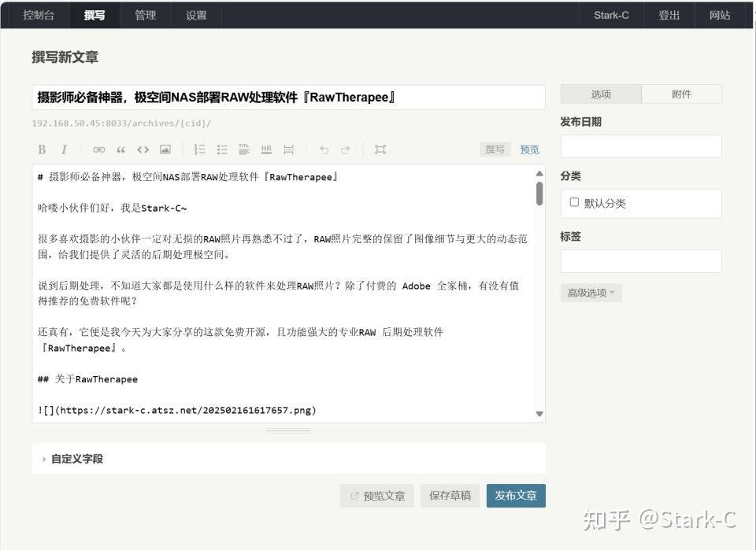Insert a blockquote with the quote icon
Screen dimensions: 756x550
pyautogui.click(x=121, y=149)
